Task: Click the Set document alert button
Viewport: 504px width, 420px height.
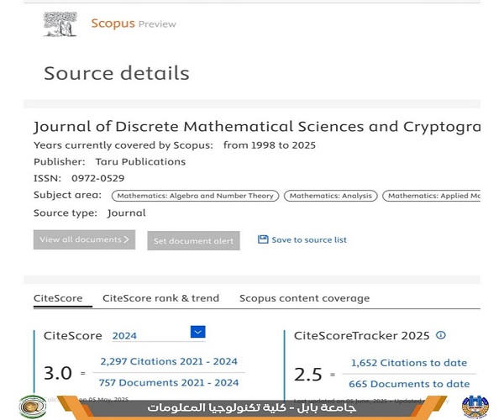Action: pyautogui.click(x=193, y=241)
